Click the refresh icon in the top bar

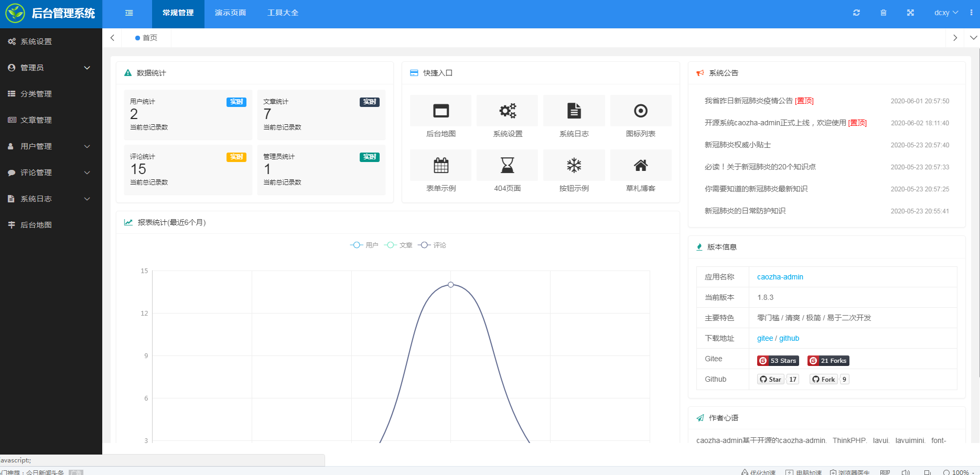tap(856, 13)
